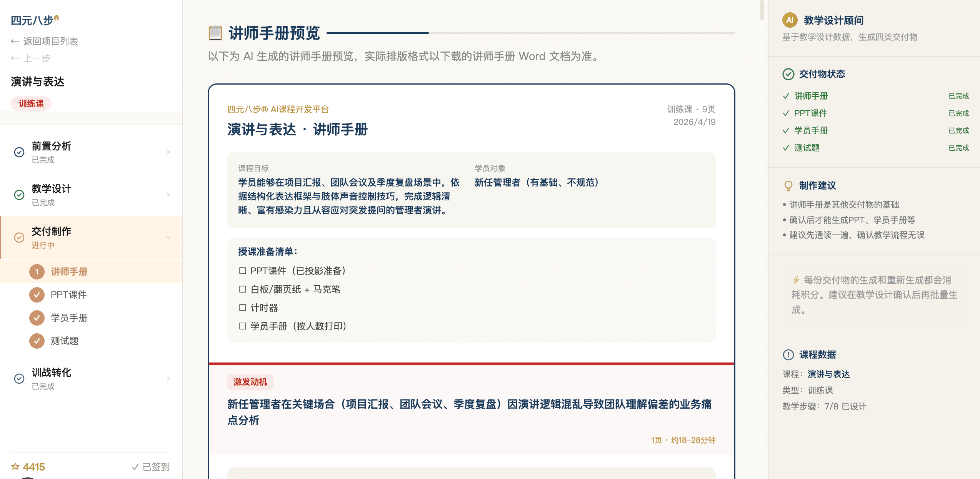Image resolution: width=980 pixels, height=479 pixels.
Task: Click the 交付物状态 checkmark circle icon
Action: point(788,74)
